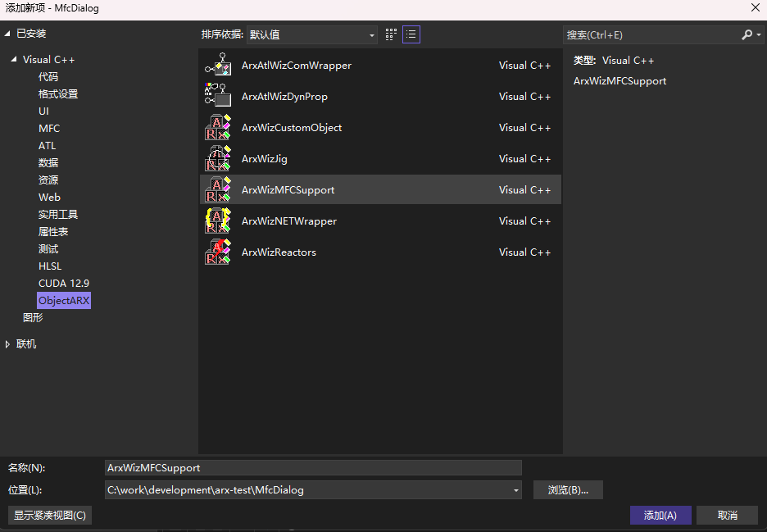Image resolution: width=767 pixels, height=532 pixels.
Task: Switch to medium icons list view
Action: [411, 34]
